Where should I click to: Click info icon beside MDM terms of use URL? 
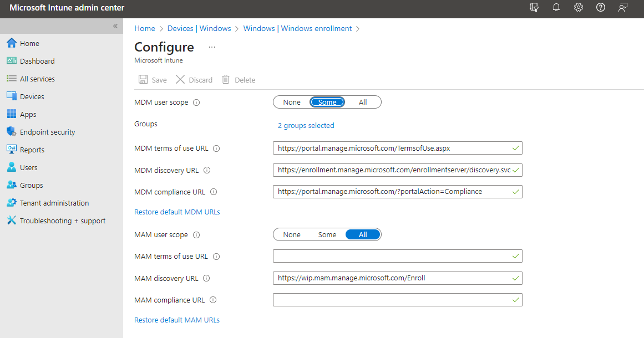pyautogui.click(x=216, y=148)
